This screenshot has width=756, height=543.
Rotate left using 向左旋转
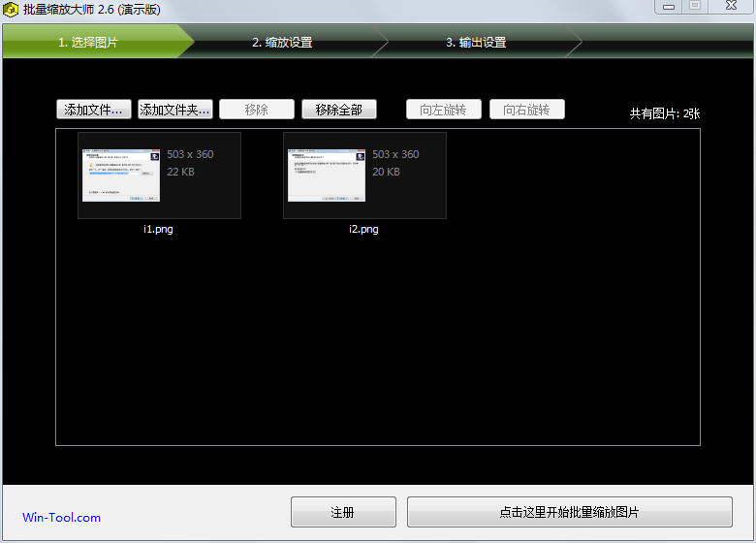click(x=444, y=110)
